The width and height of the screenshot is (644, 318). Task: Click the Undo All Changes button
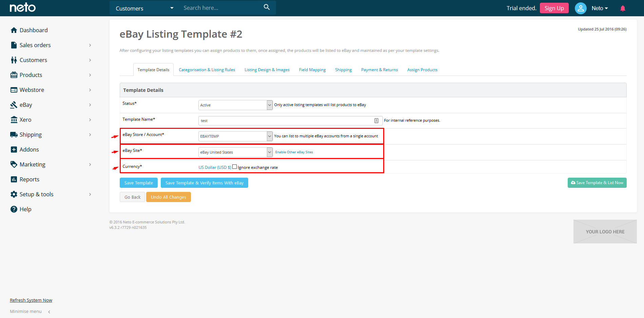[169, 197]
